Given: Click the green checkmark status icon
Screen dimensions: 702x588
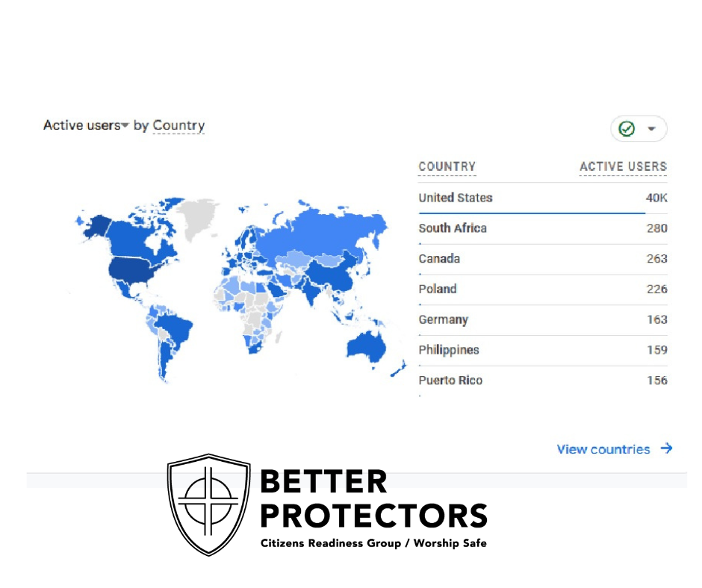Looking at the screenshot, I should tap(627, 129).
